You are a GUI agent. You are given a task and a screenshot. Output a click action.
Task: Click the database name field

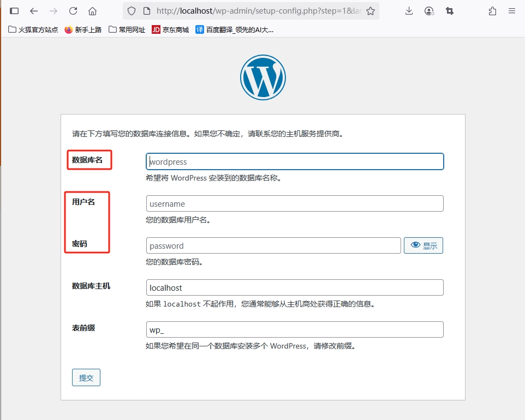[x=295, y=161]
